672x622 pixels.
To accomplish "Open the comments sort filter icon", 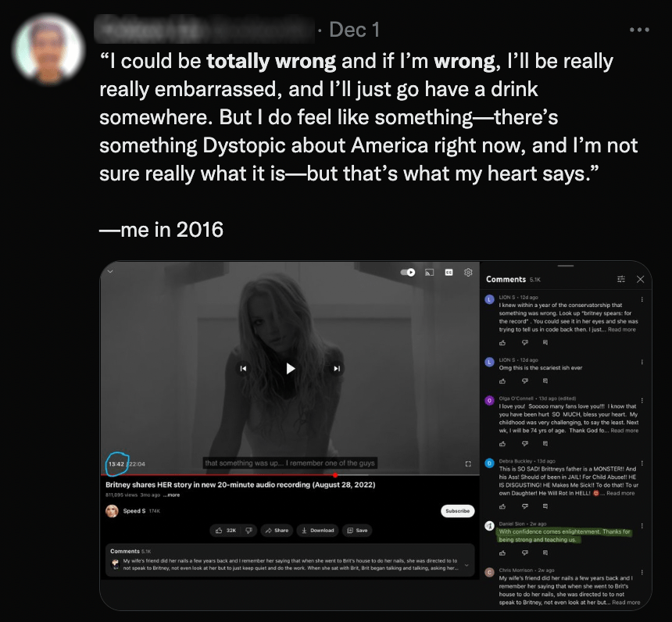I will pos(621,279).
